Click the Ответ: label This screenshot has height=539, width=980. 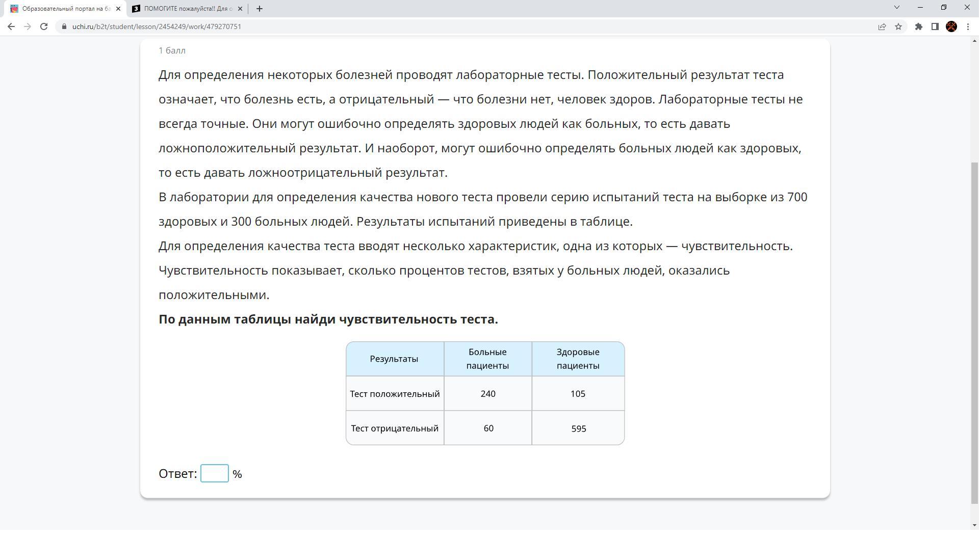coord(178,474)
